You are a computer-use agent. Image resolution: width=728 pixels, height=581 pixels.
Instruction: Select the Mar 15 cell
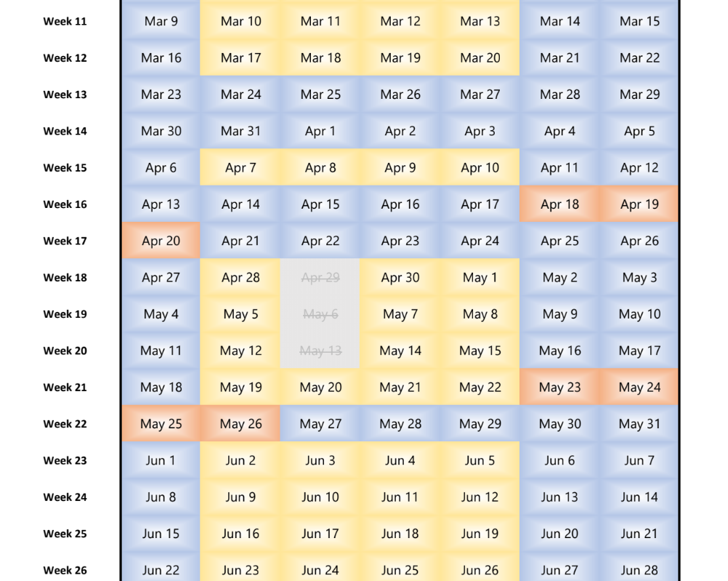click(x=639, y=21)
